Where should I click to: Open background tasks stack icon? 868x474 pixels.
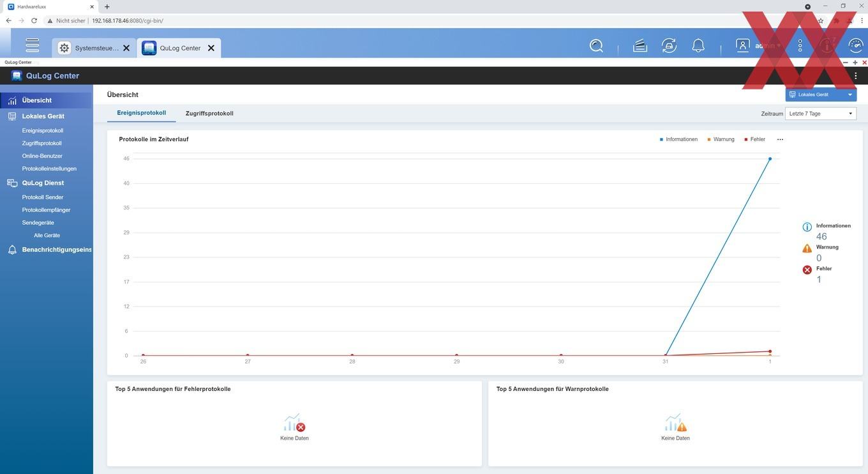pyautogui.click(x=640, y=45)
